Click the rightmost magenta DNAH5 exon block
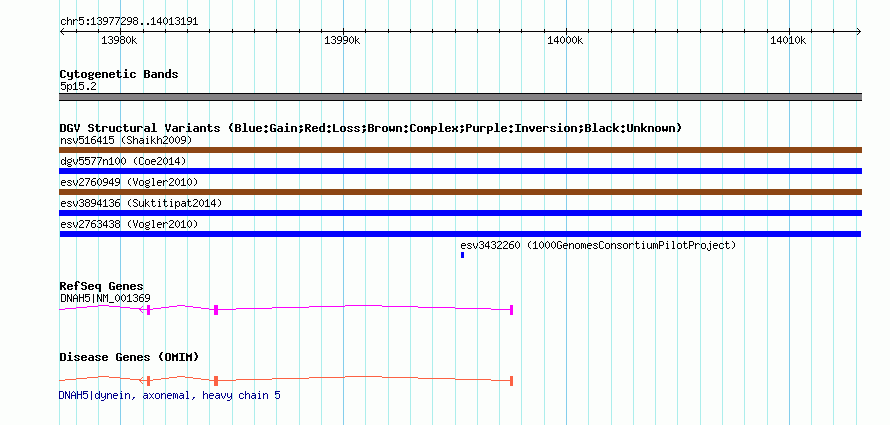This screenshot has width=890, height=425. point(511,310)
